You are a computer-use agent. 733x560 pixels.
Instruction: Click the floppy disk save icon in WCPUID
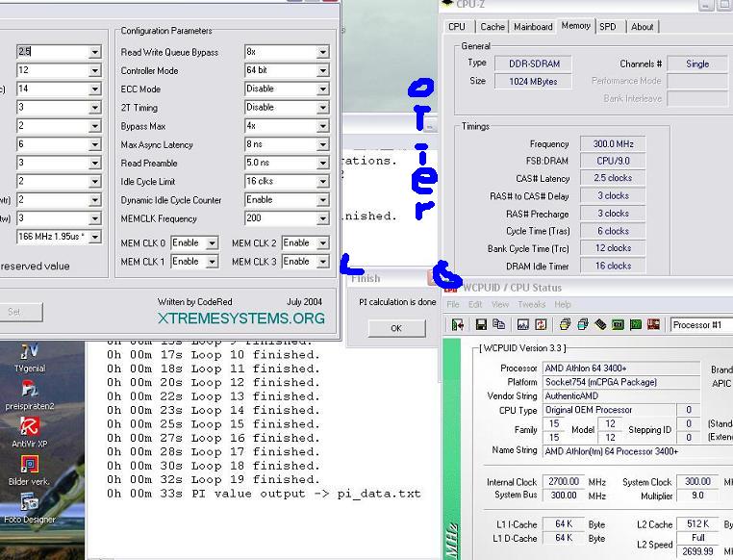coord(481,324)
